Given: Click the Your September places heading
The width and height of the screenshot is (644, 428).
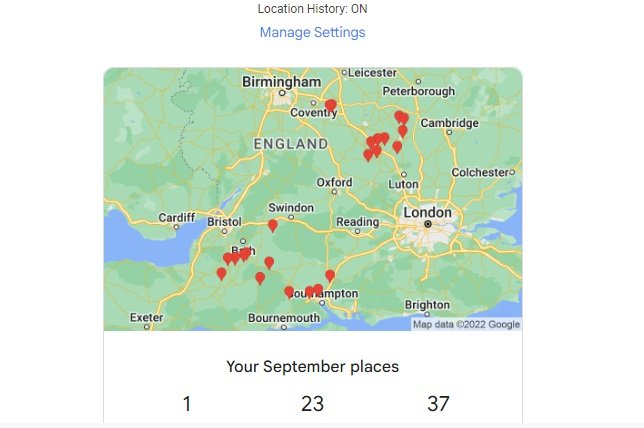Looking at the screenshot, I should point(313,366).
